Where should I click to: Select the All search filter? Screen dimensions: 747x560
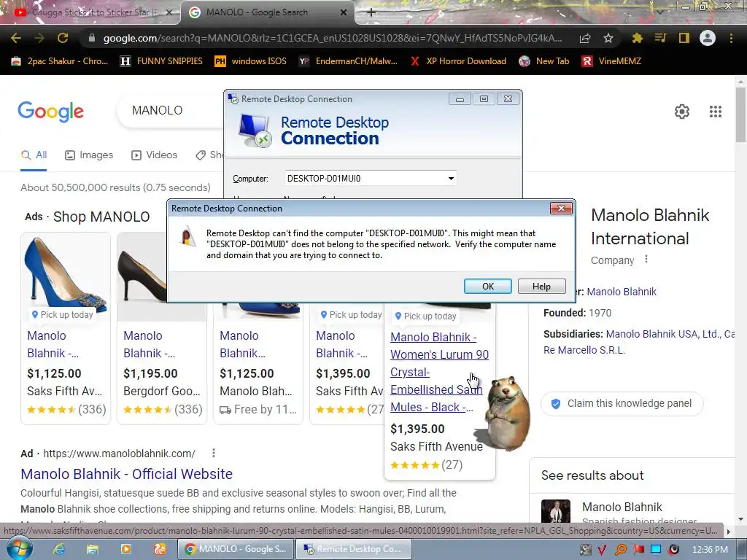click(x=34, y=155)
